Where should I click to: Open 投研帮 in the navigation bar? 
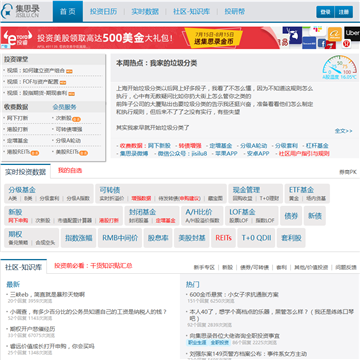click(x=235, y=12)
